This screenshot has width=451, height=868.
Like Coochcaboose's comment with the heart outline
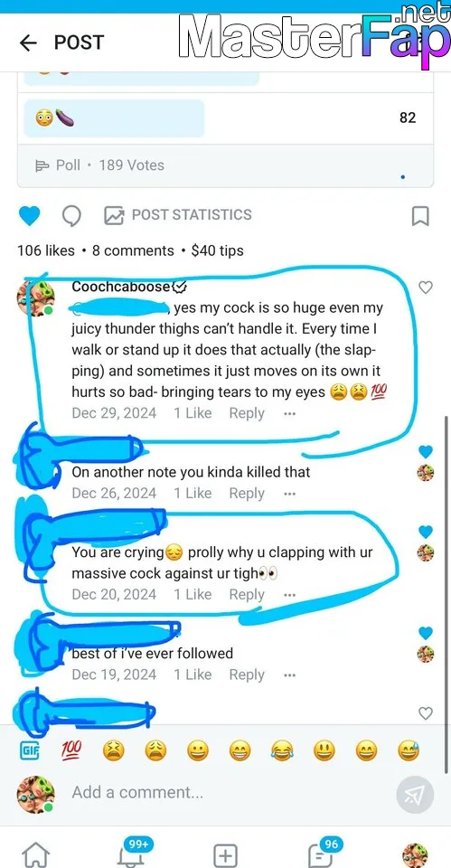[x=425, y=288]
